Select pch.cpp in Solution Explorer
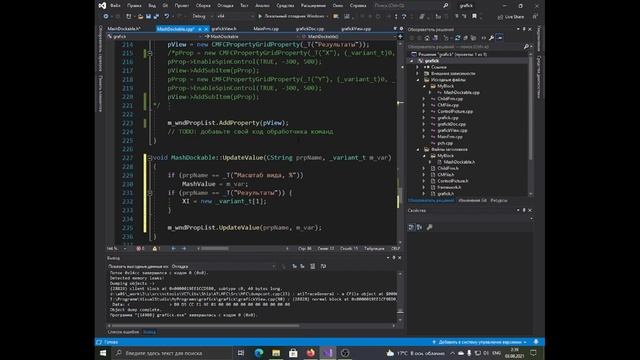The width and height of the screenshot is (640, 360). click(x=445, y=143)
